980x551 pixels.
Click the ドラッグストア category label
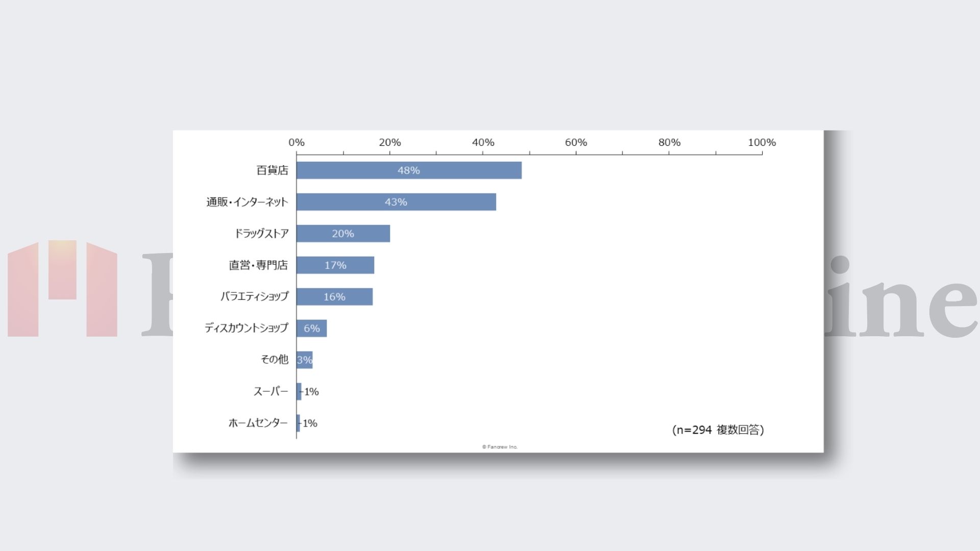click(x=261, y=234)
